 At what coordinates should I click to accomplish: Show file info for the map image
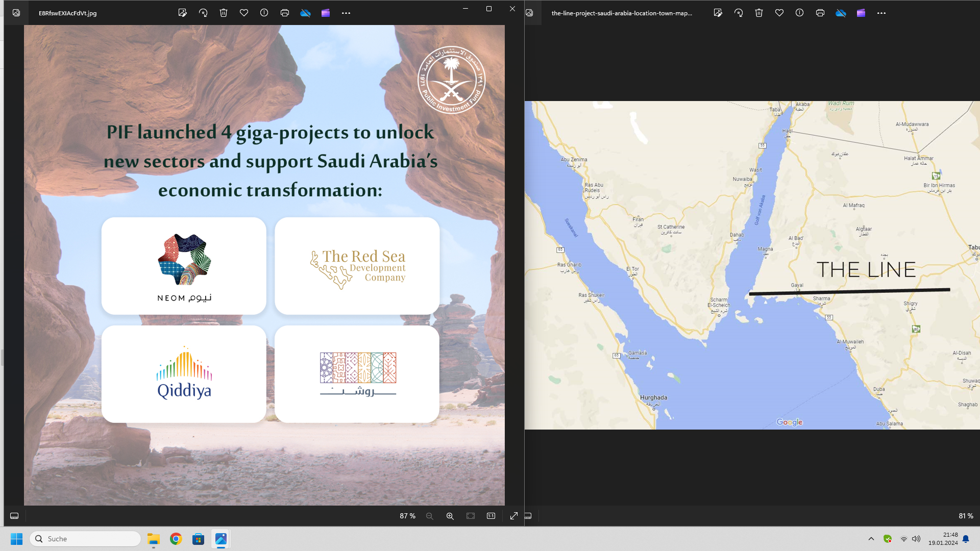coord(799,13)
